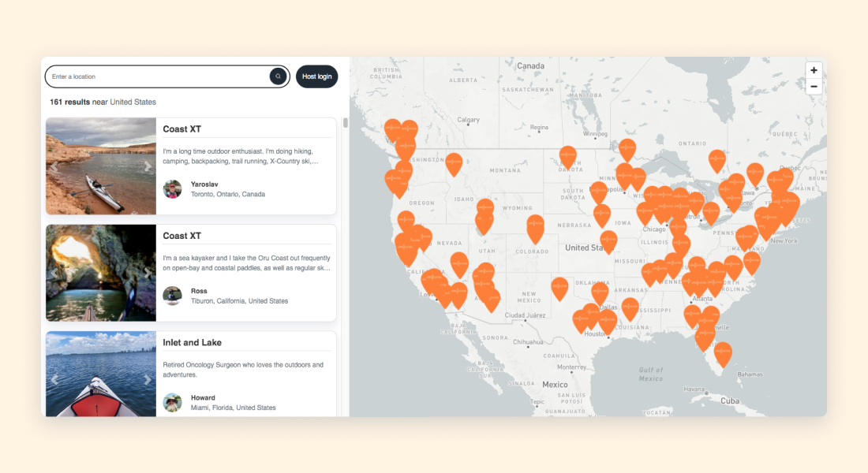Click the United States link in results header
This screenshot has height=473, width=868.
click(132, 102)
